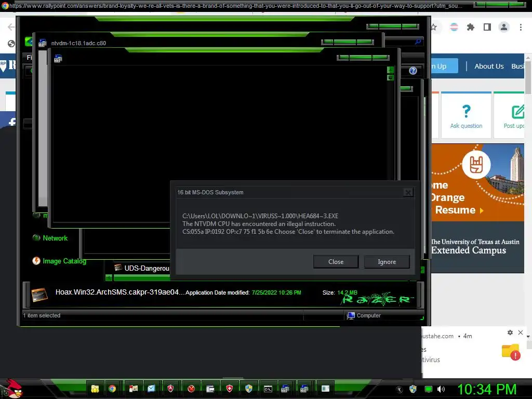Screen dimensions: 532x399
Task: Click the ntvdm window title icon
Action: click(42, 43)
